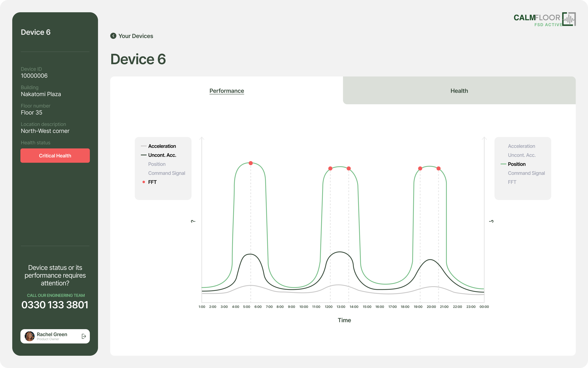Click the FFT marker at the 5:00 peak
588x368 pixels.
[251, 163]
